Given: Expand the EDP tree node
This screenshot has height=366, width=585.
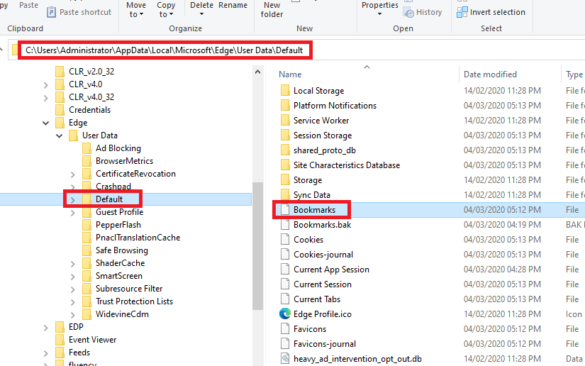Looking at the screenshot, I should tap(46, 328).
